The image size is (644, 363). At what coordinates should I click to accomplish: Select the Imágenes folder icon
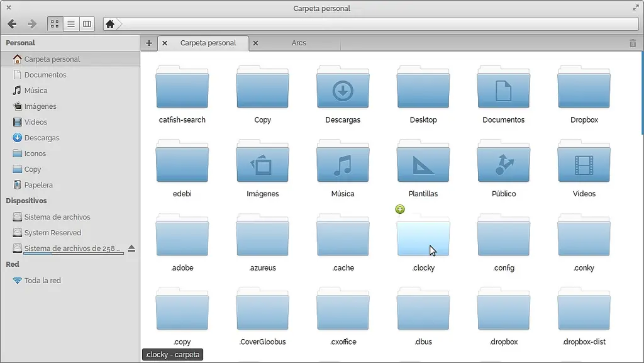(262, 161)
